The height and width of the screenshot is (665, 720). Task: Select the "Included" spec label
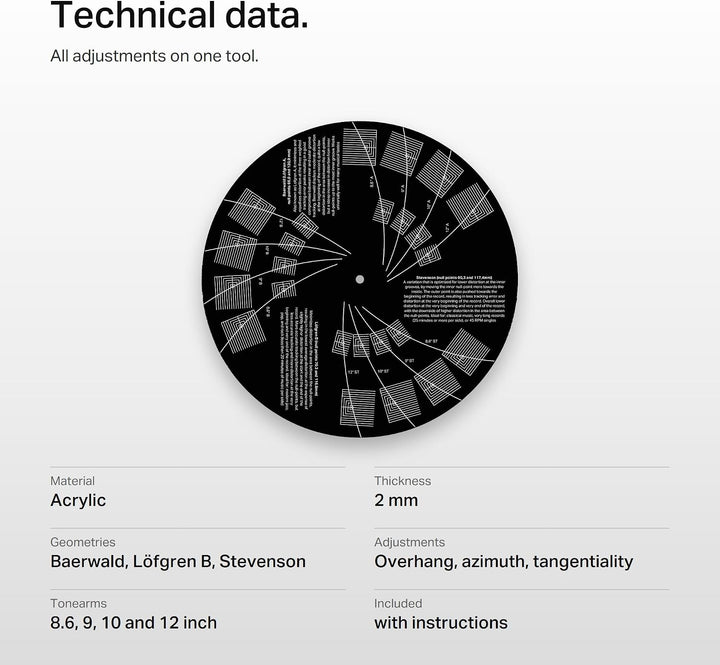[398, 603]
